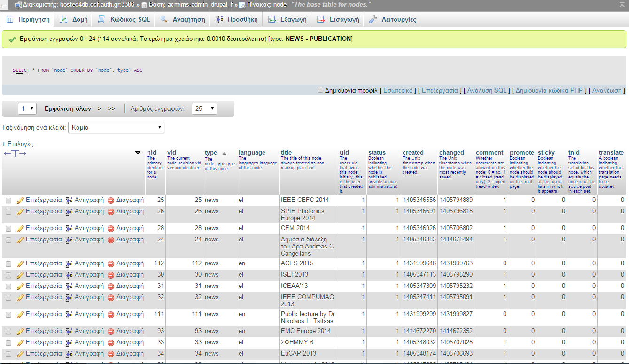The image size is (629, 364).
Task: Sort by the created column header
Action: coord(413,152)
